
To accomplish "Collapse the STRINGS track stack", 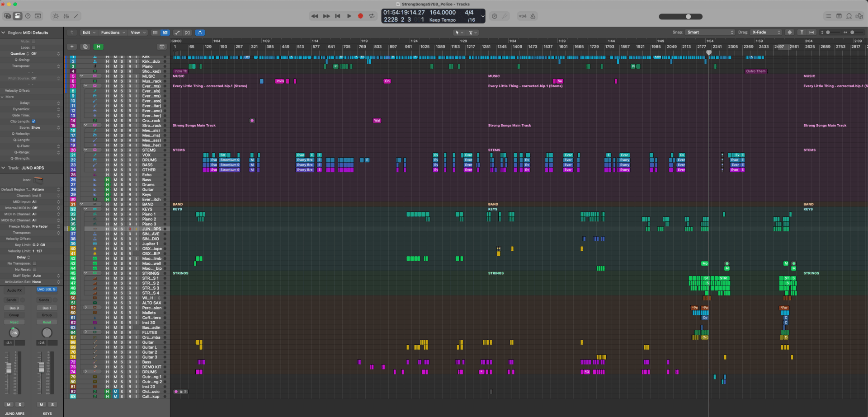I will [85, 273].
